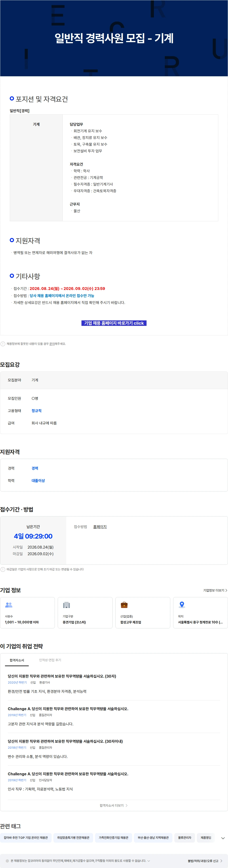Click the industry briefcase icon

point(124,605)
